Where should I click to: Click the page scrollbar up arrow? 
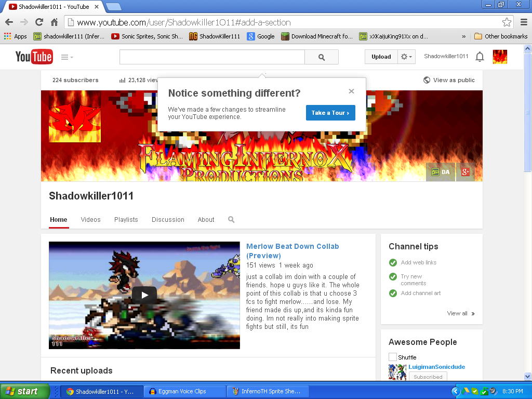[x=528, y=48]
